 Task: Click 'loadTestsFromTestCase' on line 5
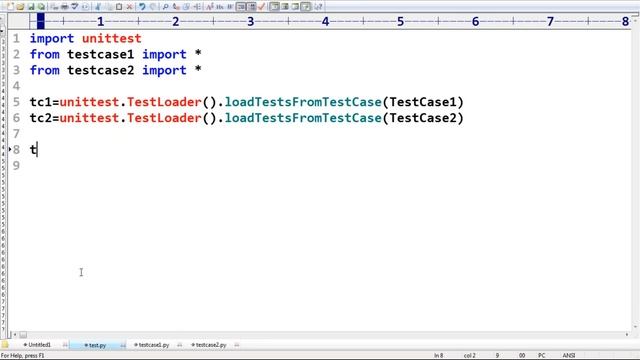pyautogui.click(x=303, y=102)
